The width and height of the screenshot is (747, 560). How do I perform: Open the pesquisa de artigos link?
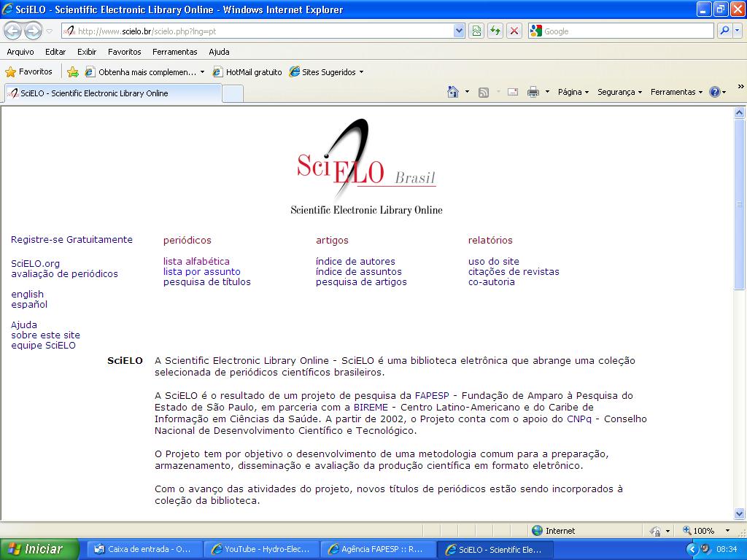tap(361, 282)
